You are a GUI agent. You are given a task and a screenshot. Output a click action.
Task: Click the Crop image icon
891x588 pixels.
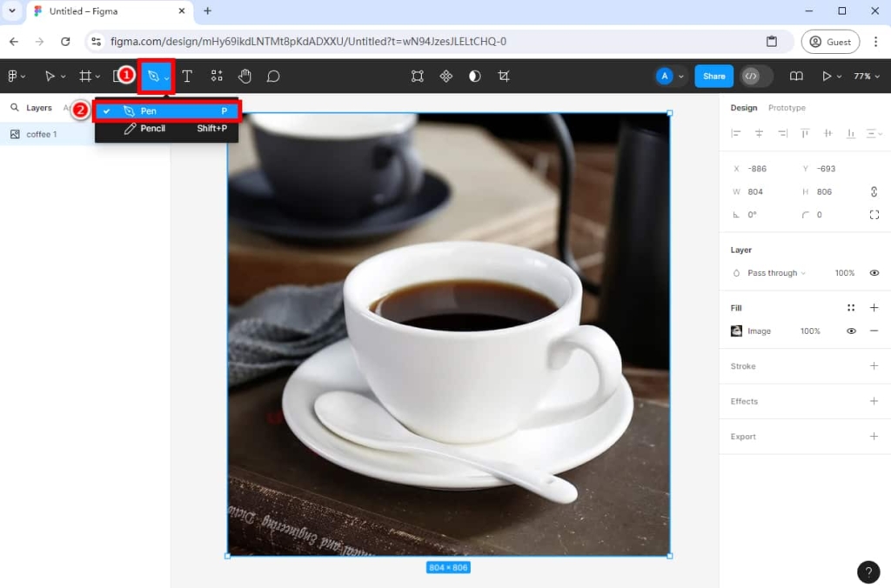coord(503,76)
